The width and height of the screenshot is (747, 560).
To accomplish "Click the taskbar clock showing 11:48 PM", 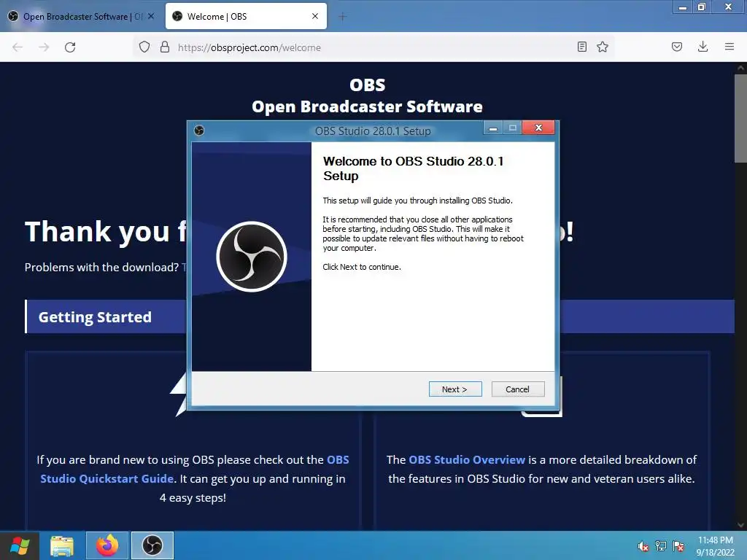I will point(715,545).
